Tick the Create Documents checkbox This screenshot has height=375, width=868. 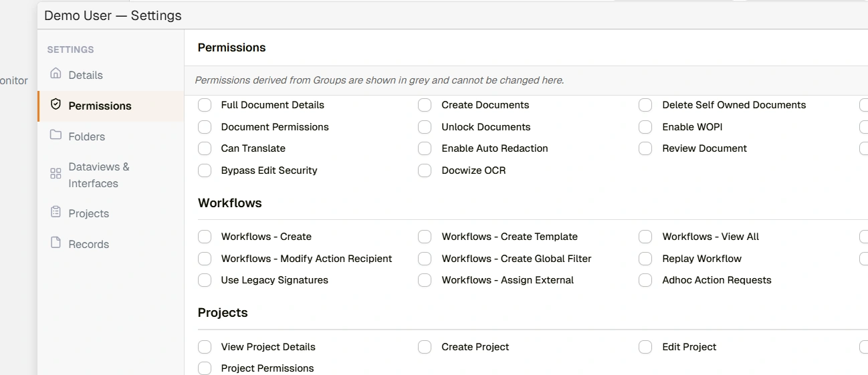[x=425, y=105]
